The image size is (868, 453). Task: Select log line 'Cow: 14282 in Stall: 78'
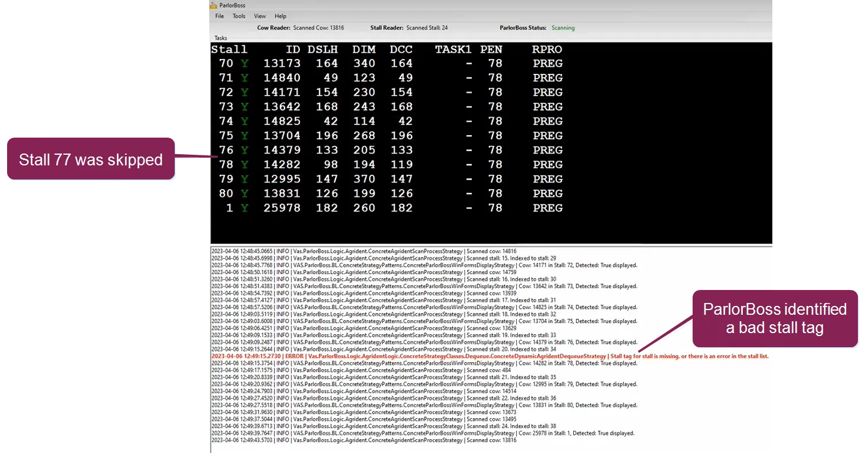click(424, 364)
